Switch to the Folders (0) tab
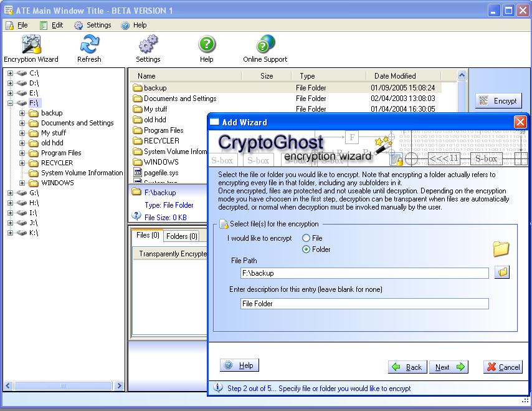Screen dimensions: 532x411 (181, 236)
